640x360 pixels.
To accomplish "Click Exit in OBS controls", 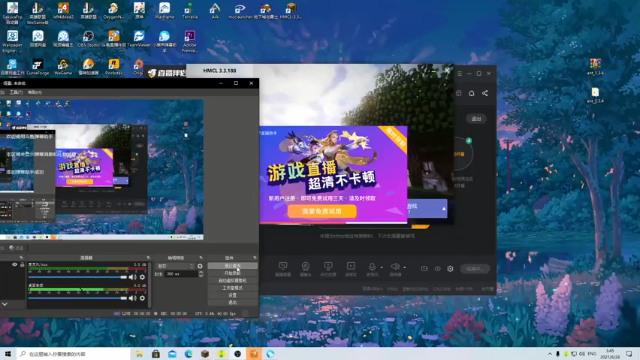I will click(x=232, y=302).
